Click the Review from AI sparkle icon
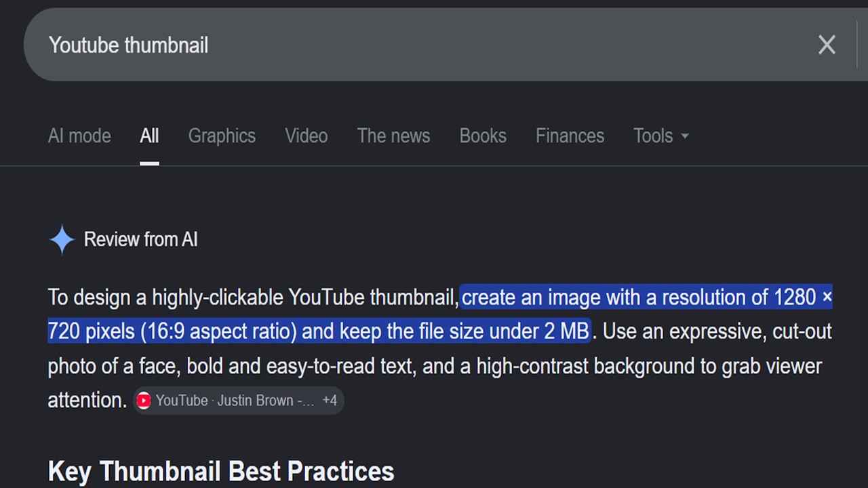Screen dimensions: 868x488 62,239
